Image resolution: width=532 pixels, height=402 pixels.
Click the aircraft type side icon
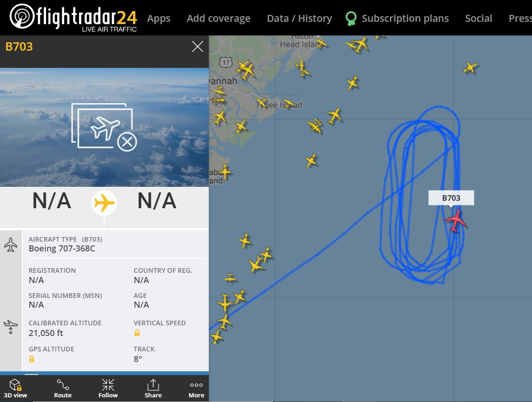coord(11,244)
